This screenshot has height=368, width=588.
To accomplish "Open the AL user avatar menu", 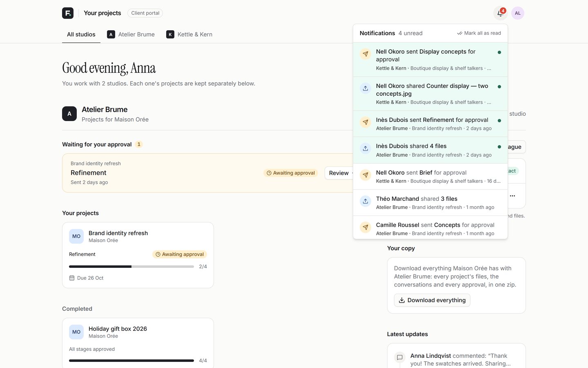I will (518, 13).
